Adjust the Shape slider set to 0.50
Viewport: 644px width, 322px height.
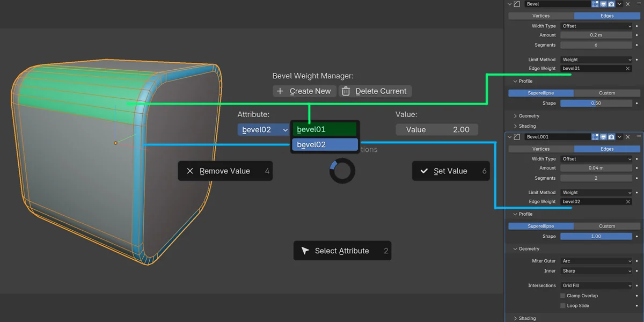pyautogui.click(x=596, y=103)
